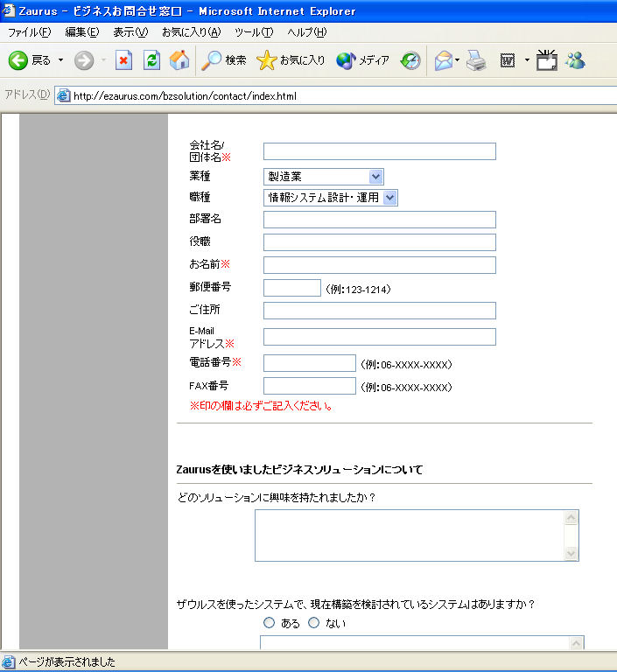
Task: Click the Print icon in toolbar
Action: pos(476,60)
